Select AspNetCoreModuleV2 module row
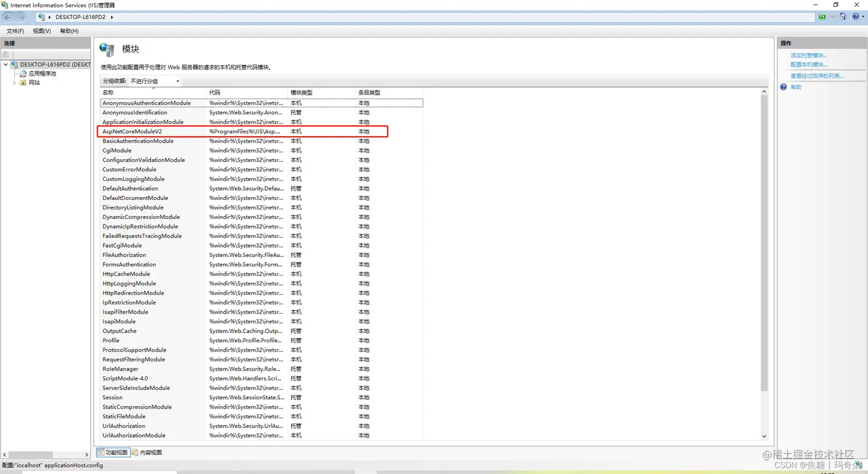868x474 pixels. pyautogui.click(x=262, y=132)
